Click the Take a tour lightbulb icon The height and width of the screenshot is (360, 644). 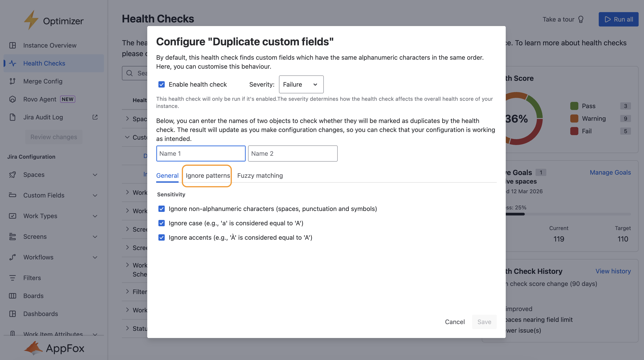581,19
